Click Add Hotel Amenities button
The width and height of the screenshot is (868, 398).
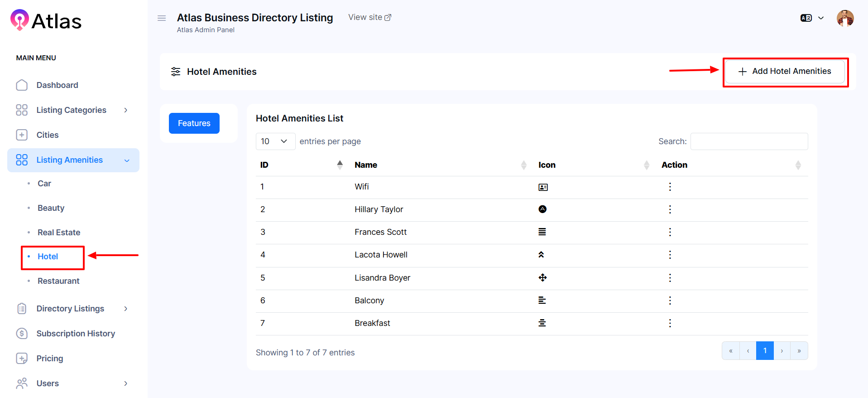[x=785, y=72]
